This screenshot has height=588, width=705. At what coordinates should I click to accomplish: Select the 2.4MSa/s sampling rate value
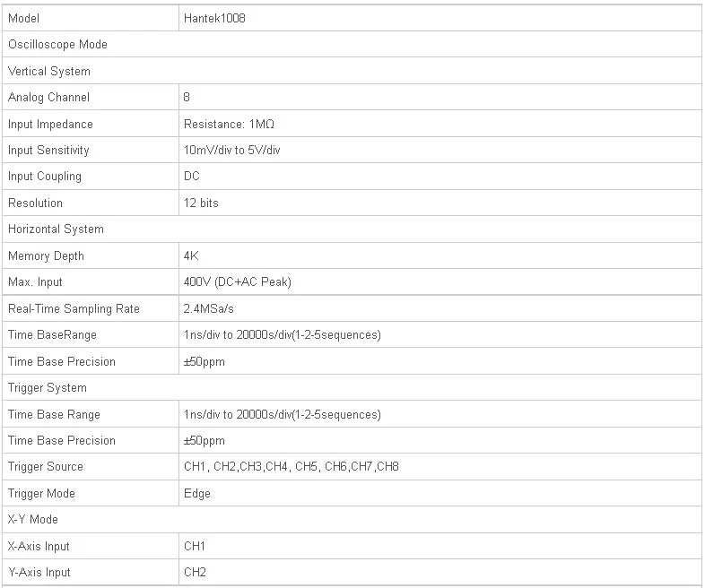coord(209,308)
